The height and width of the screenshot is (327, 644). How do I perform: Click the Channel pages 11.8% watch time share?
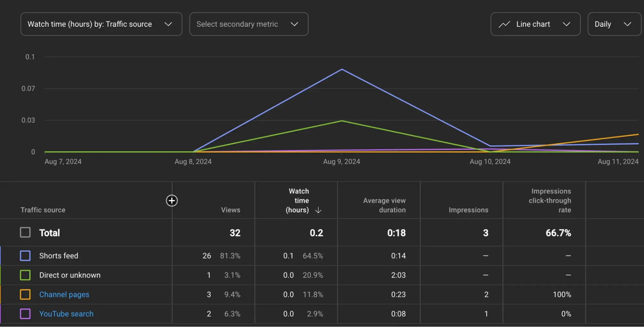tap(313, 294)
